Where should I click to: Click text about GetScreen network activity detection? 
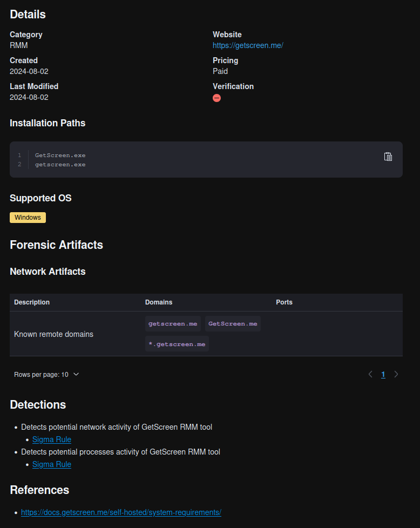point(117,427)
